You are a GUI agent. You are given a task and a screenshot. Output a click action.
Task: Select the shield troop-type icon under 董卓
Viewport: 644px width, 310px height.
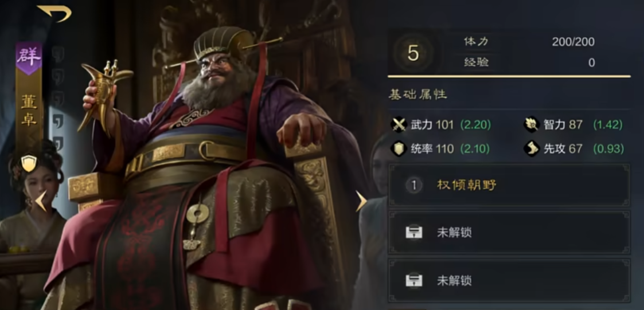[29, 163]
